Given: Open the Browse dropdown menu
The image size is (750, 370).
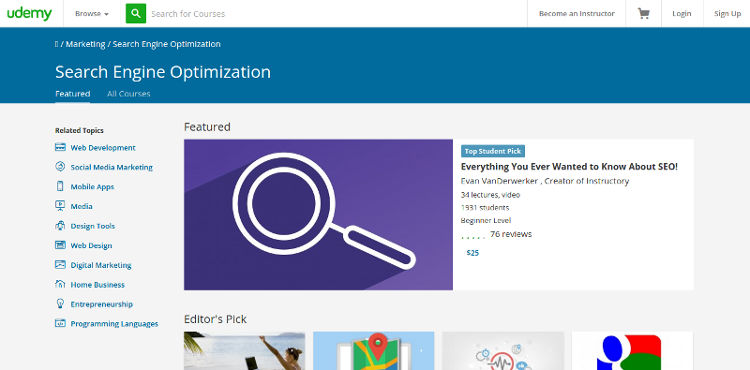Looking at the screenshot, I should point(92,14).
